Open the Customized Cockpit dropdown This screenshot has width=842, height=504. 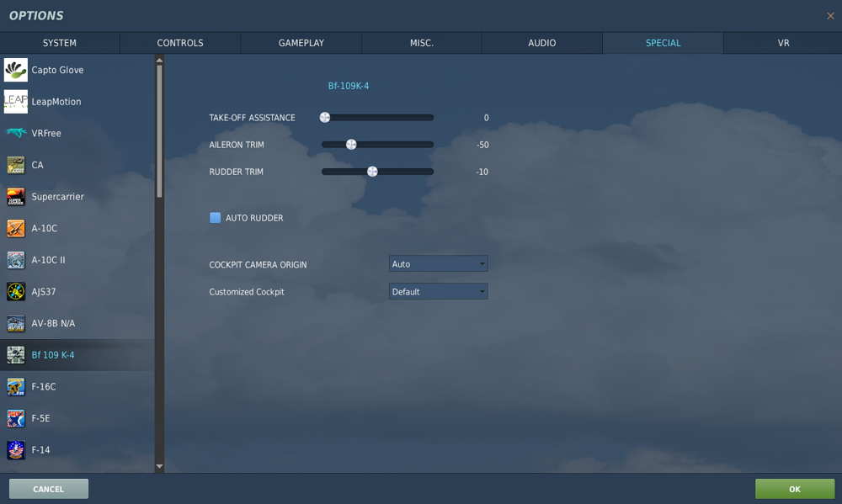[x=438, y=291]
